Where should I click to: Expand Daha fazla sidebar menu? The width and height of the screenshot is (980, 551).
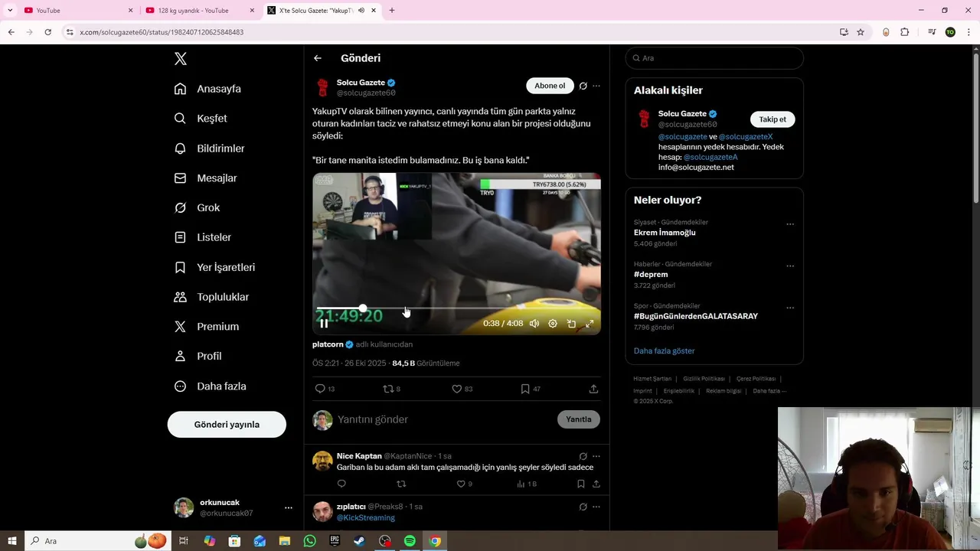(x=210, y=386)
